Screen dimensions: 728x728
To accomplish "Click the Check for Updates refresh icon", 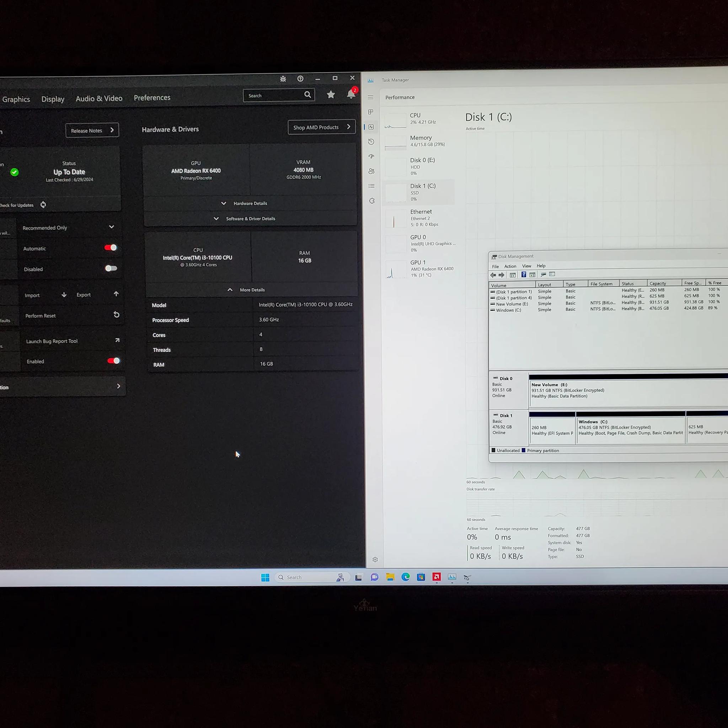I will coord(43,205).
